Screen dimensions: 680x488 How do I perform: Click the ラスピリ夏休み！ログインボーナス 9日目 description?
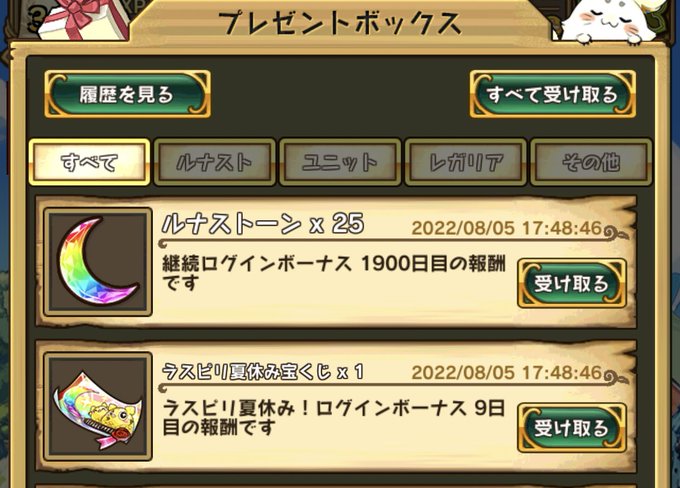click(334, 417)
